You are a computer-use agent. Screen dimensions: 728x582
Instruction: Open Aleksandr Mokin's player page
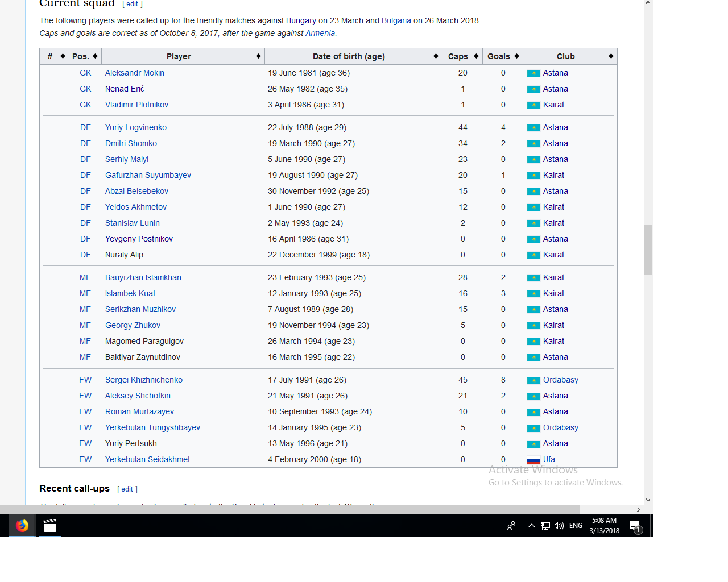135,73
